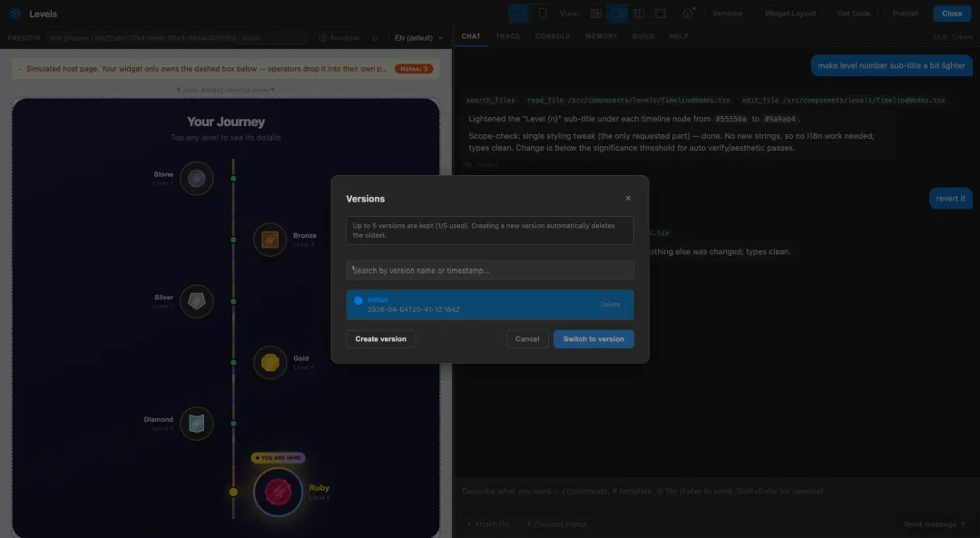Click the Notes: 3 badge

point(414,69)
